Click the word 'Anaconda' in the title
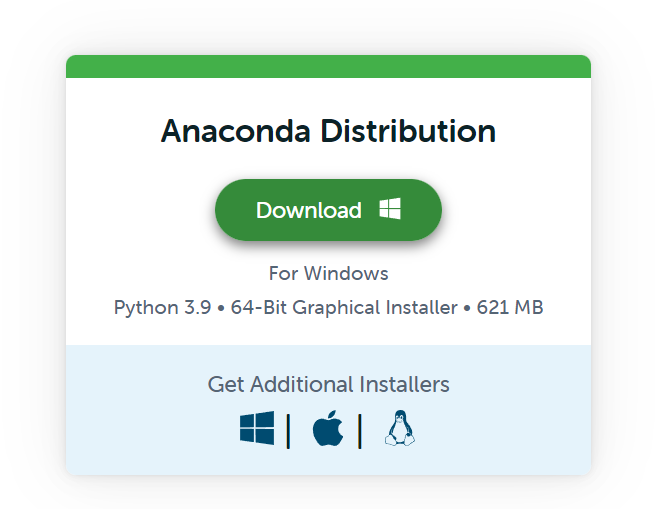This screenshot has width=668, height=509. (x=233, y=131)
